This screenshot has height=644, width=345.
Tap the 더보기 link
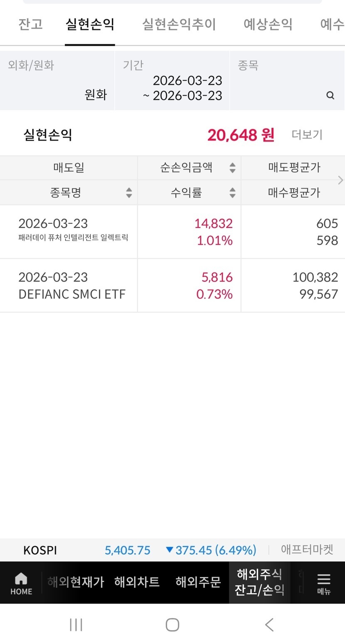click(x=307, y=135)
